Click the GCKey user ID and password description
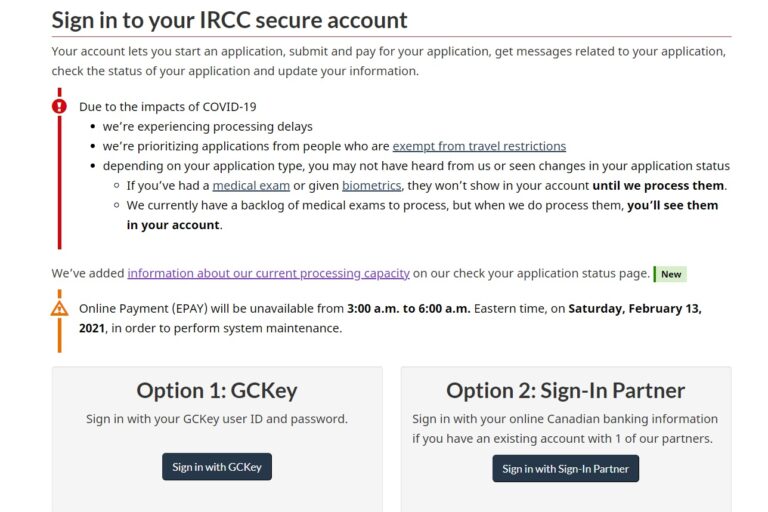This screenshot has width=768, height=512. [x=217, y=419]
